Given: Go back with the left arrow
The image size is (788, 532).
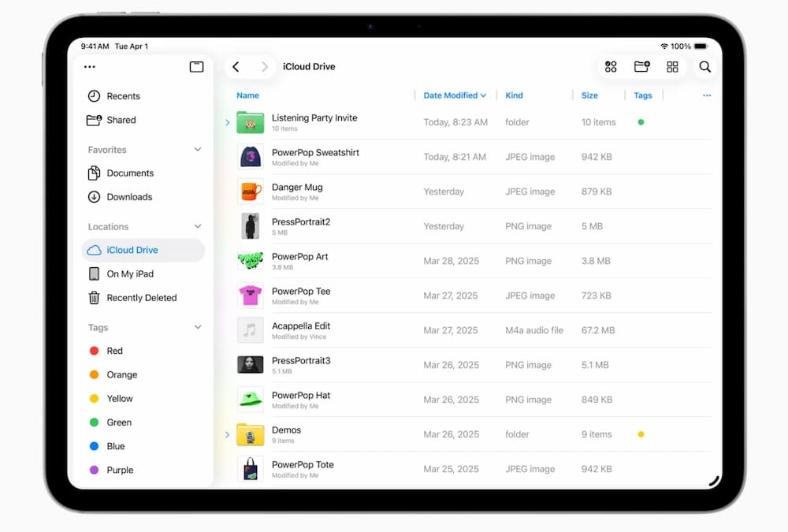Looking at the screenshot, I should (x=236, y=67).
